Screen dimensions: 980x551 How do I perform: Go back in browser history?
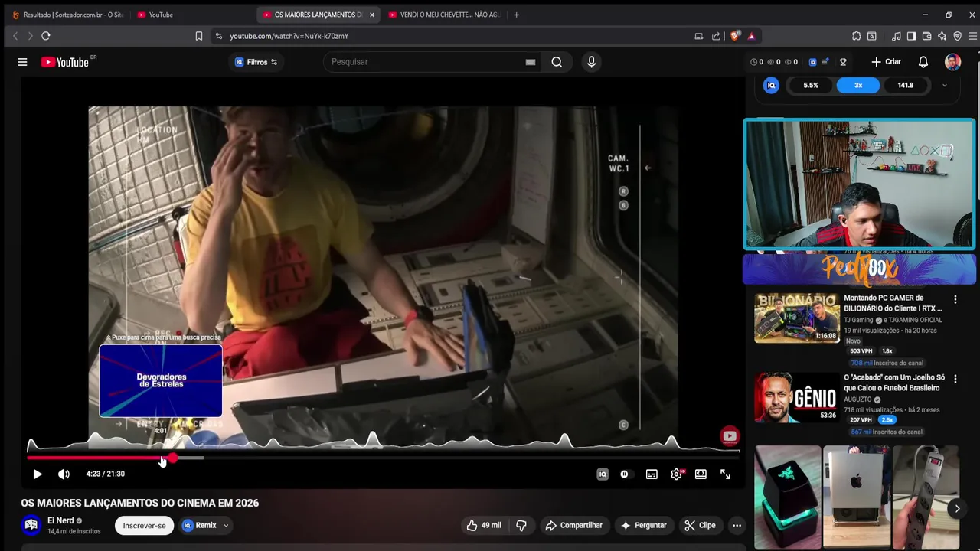coord(15,36)
